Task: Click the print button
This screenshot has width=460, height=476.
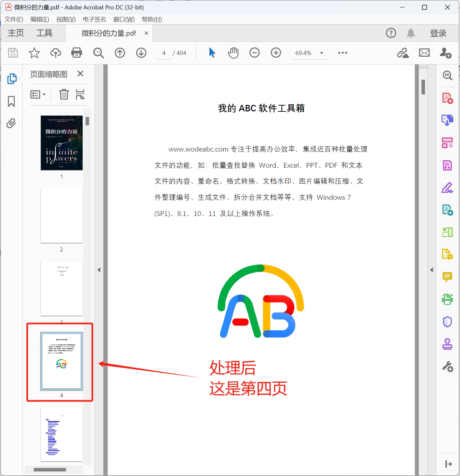Action: [x=76, y=53]
